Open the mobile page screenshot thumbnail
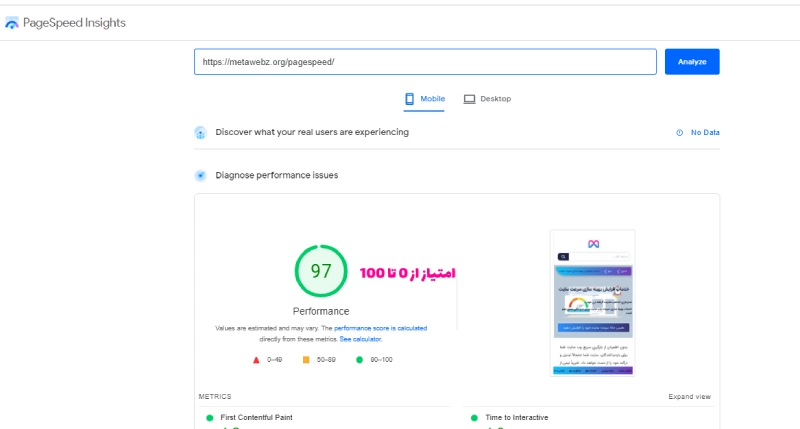 [592, 303]
